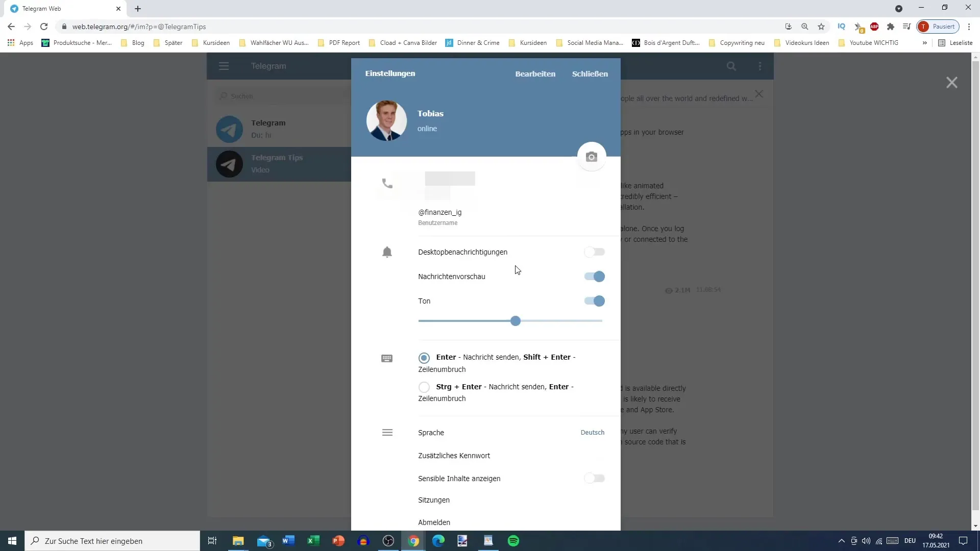Click the list icon beside Sprache
The image size is (980, 551).
[x=387, y=433]
